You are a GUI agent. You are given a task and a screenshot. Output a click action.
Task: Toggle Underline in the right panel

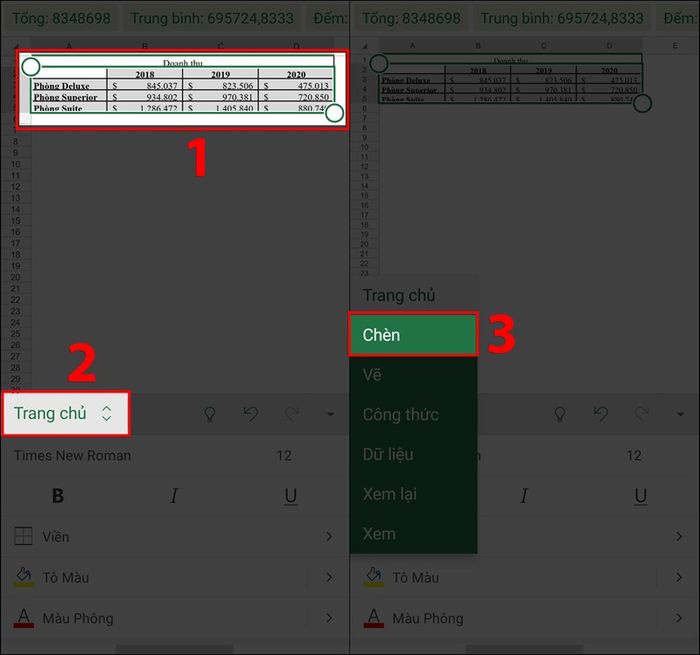(641, 496)
